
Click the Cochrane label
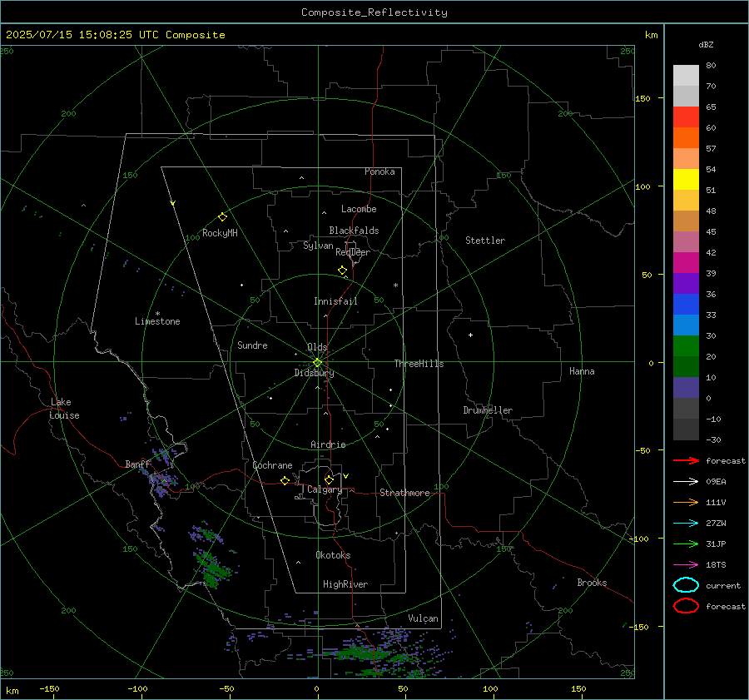[x=272, y=465]
